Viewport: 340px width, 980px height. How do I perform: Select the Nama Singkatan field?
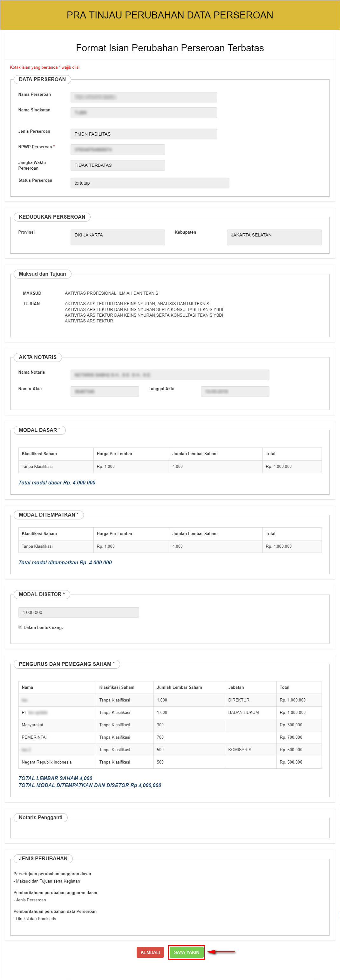[144, 113]
